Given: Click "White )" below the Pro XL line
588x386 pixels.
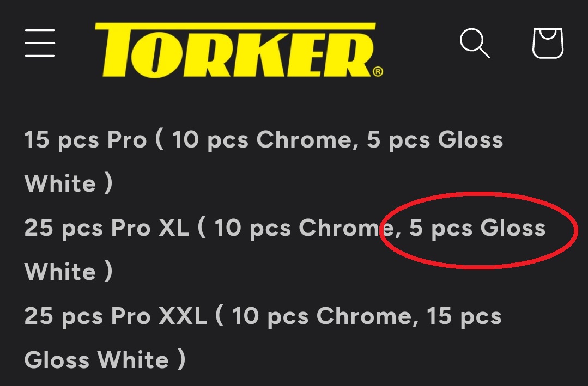Looking at the screenshot, I should click(68, 272).
